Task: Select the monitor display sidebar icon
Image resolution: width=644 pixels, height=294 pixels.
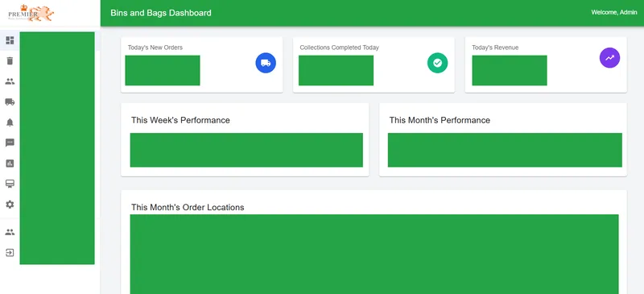Action: pyautogui.click(x=10, y=184)
